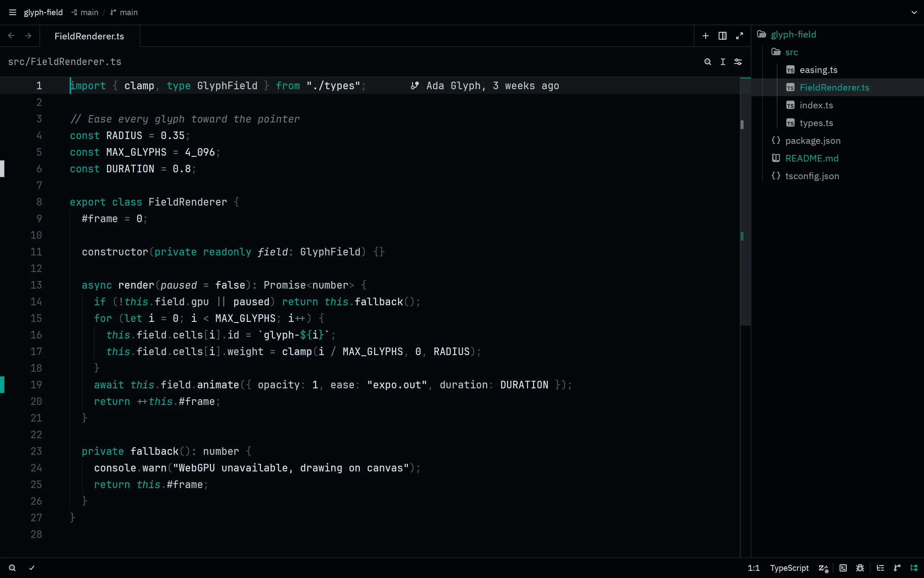Open the glyph-field project picker
924x578 pixels.
[x=43, y=12]
